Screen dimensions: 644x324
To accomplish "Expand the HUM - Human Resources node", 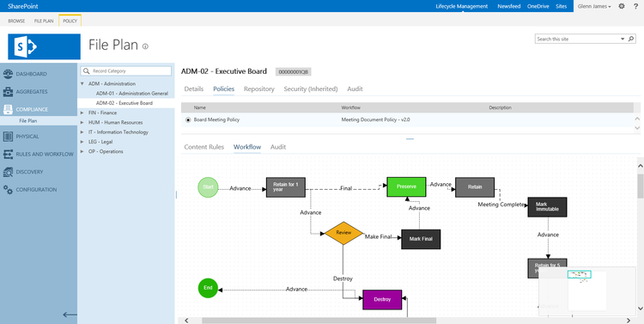I will pos(82,123).
